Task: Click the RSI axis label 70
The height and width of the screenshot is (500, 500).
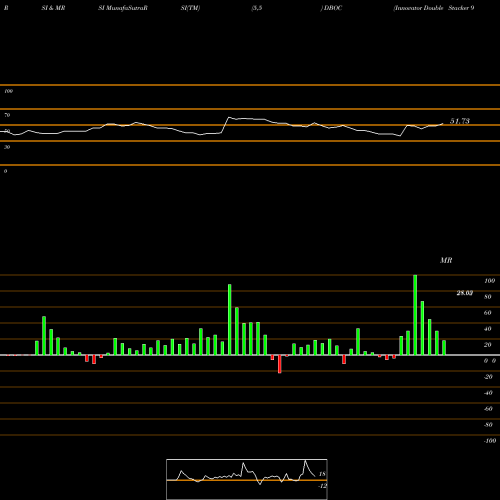Action: tap(7, 115)
